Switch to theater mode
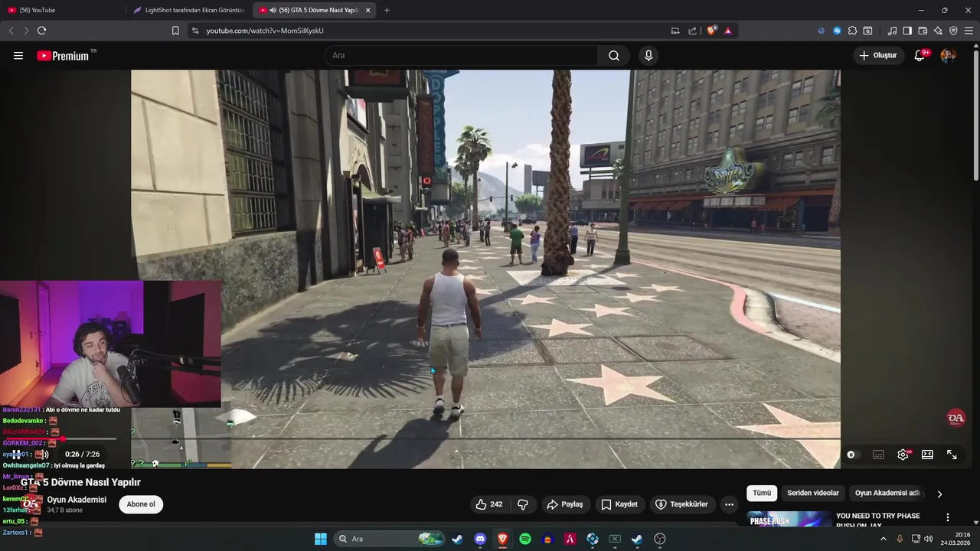This screenshot has height=551, width=980. (927, 455)
